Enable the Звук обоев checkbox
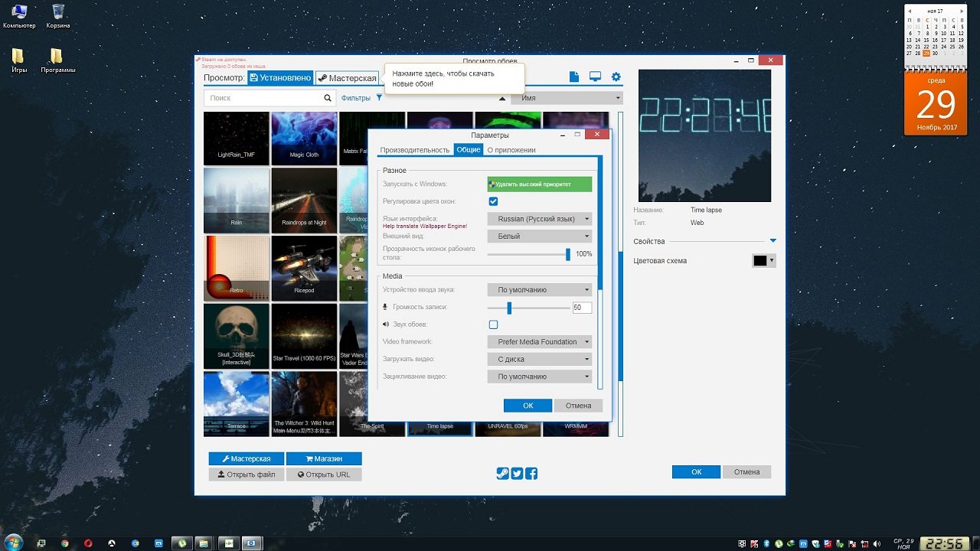Screen dimensions: 980x551 tap(493, 324)
